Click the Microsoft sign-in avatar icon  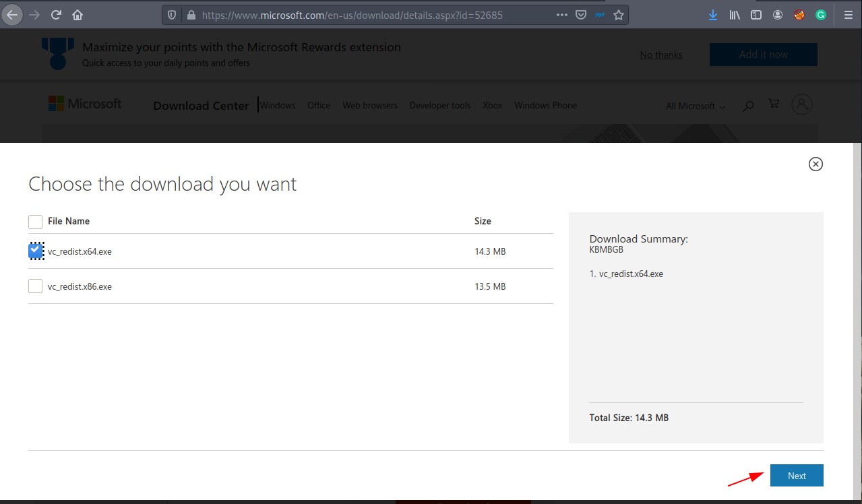click(802, 104)
